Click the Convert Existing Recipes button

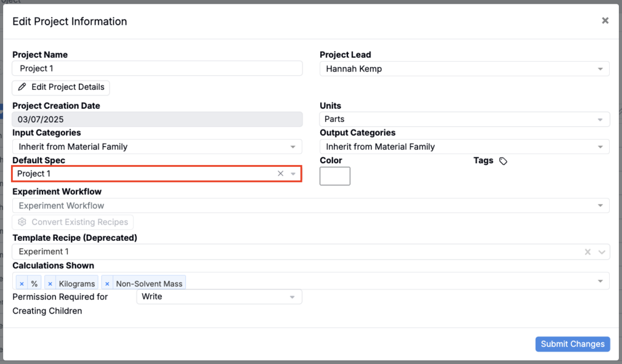coord(73,222)
